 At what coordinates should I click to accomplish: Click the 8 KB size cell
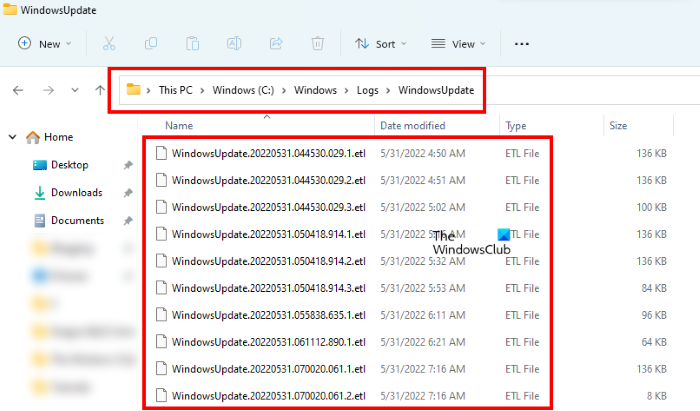pyautogui.click(x=657, y=396)
